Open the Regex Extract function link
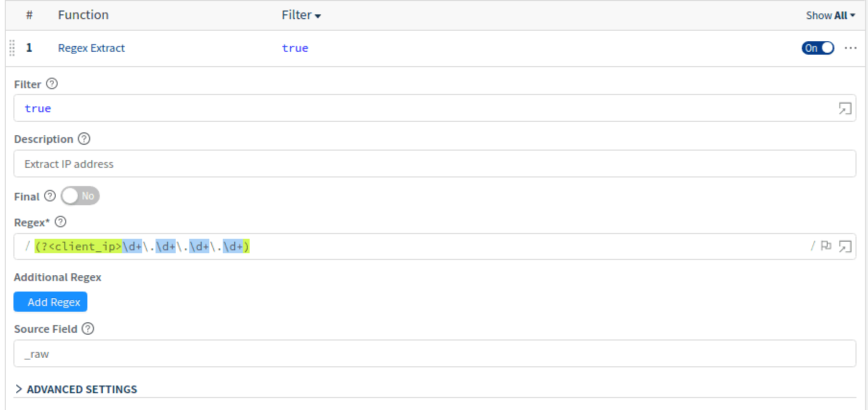The image size is (868, 410). pyautogui.click(x=91, y=48)
